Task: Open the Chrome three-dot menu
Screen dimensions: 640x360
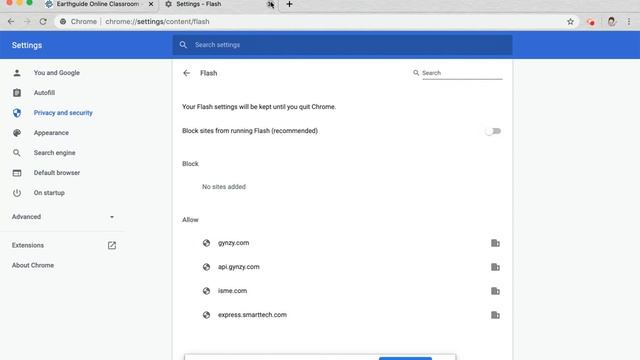Action: 629,22
